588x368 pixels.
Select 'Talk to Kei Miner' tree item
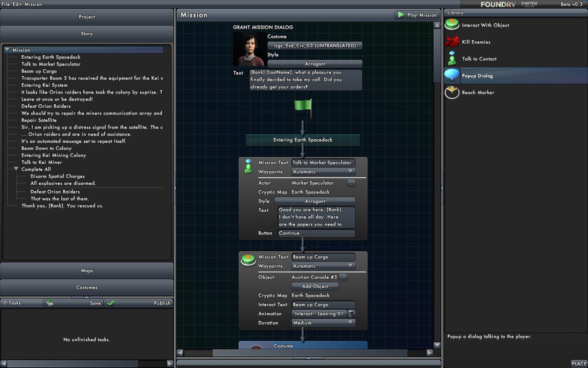[x=42, y=162]
